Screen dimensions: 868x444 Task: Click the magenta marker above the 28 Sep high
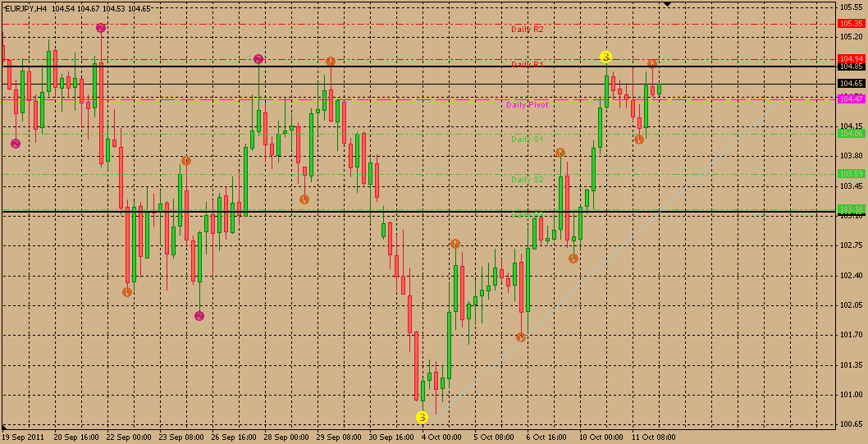(x=258, y=59)
